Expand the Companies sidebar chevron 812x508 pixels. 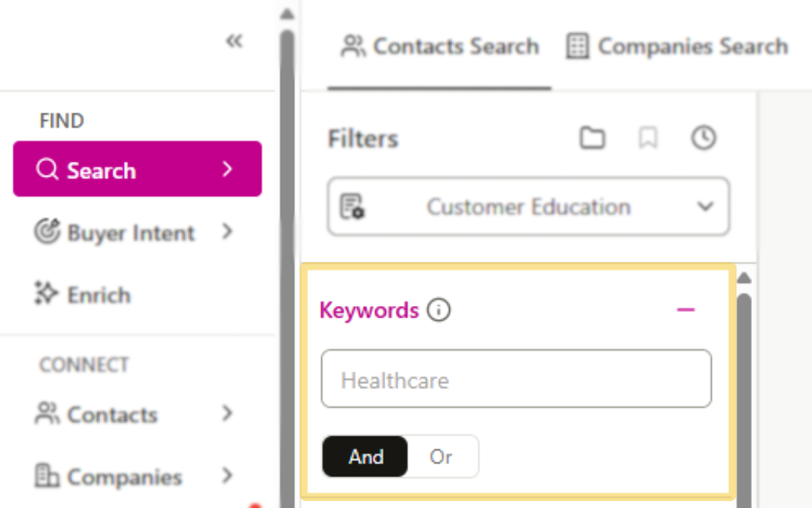[x=228, y=476]
